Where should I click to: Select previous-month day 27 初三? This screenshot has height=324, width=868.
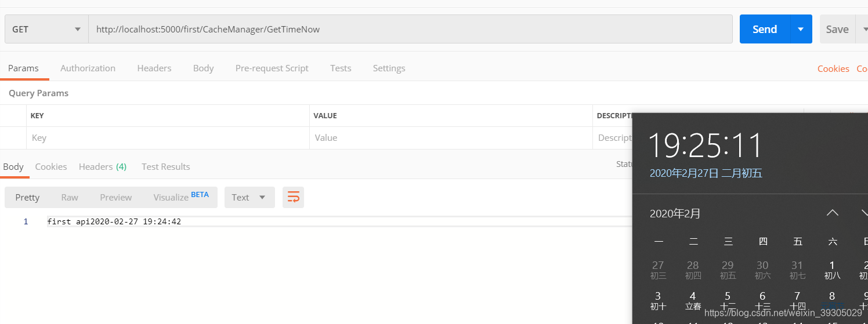(x=658, y=270)
